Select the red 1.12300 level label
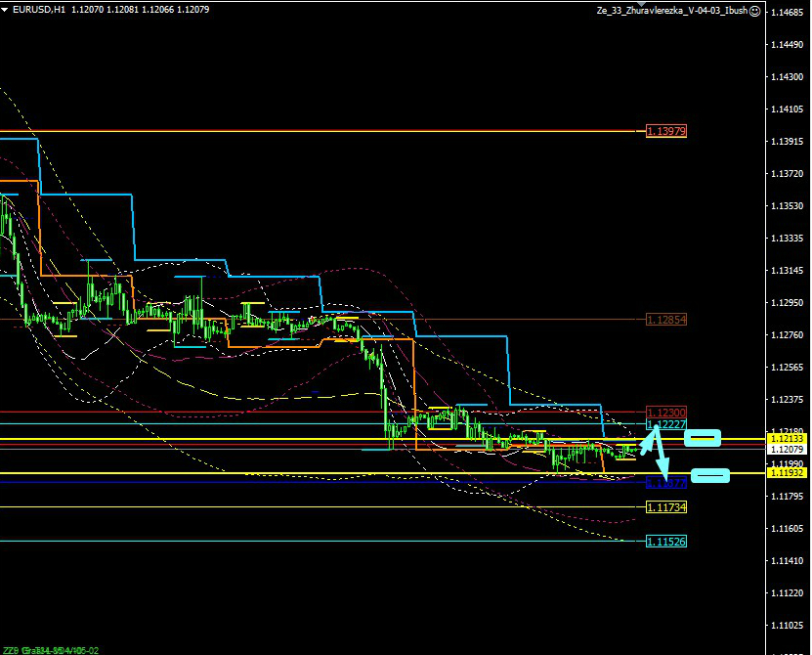The width and height of the screenshot is (812, 655). [x=666, y=414]
